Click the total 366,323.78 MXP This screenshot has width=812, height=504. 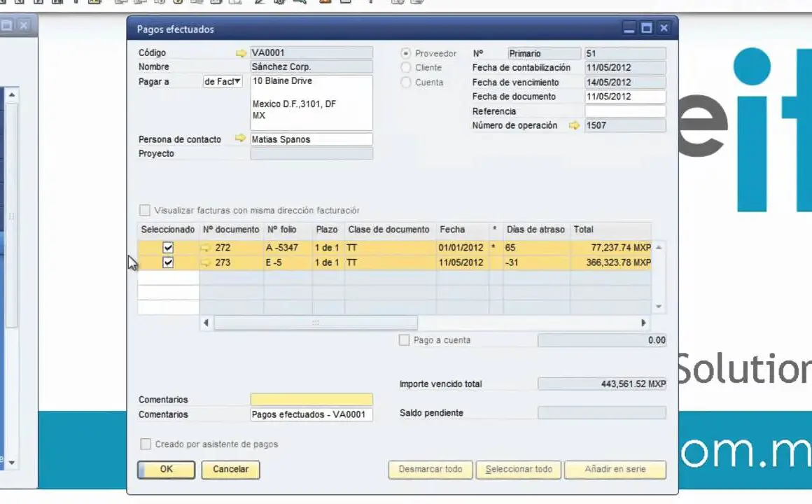pos(610,262)
